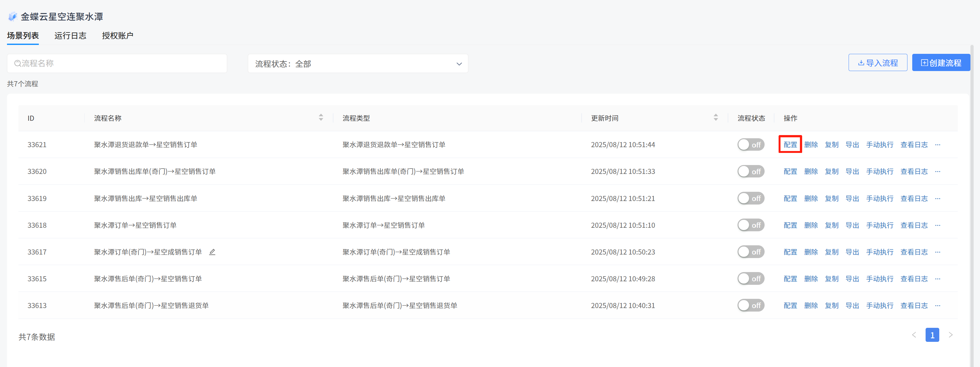Screen dimensions: 980x367
Task: Expand the 流程状态：全部 dropdown
Action: [x=358, y=64]
